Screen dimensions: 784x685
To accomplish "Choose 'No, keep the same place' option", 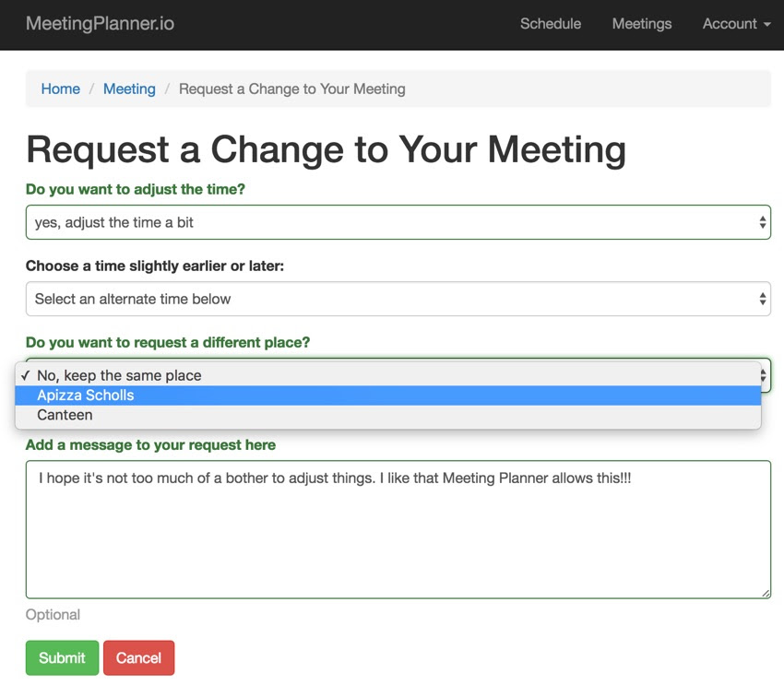I will coord(388,375).
